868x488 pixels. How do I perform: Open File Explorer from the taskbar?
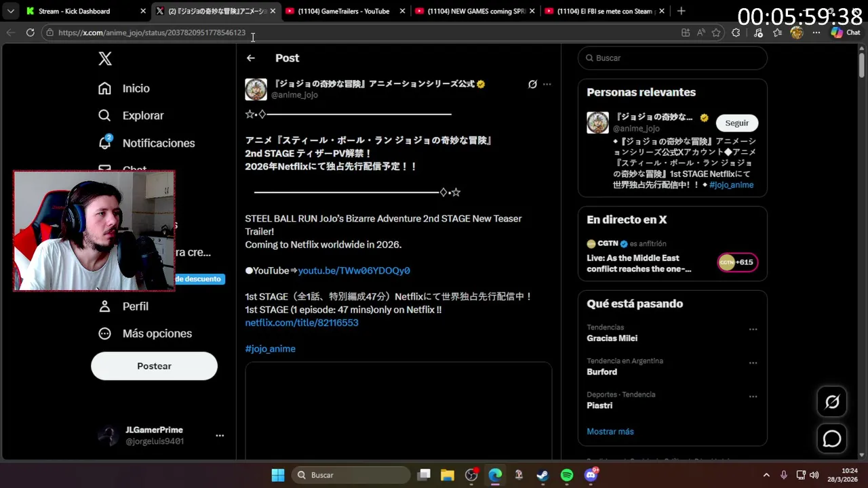448,475
